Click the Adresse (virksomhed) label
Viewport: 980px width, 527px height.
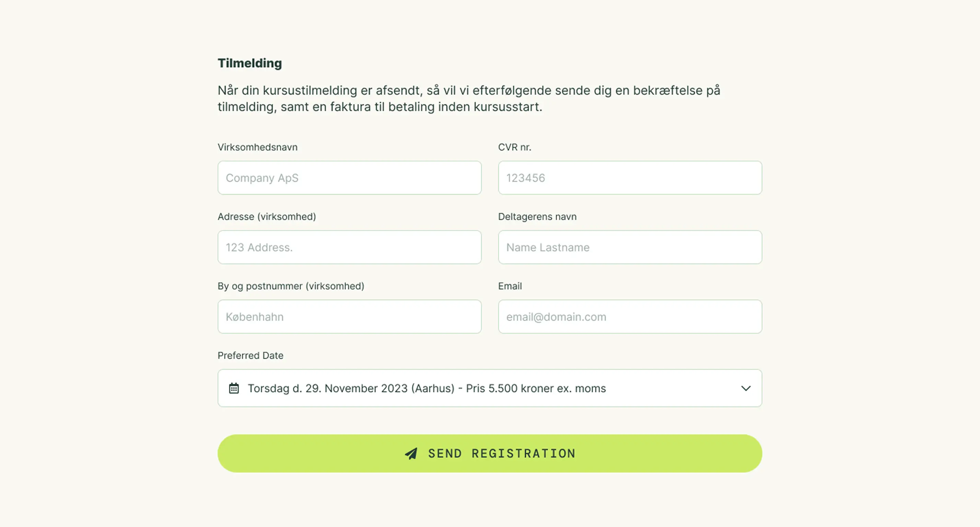coord(267,216)
